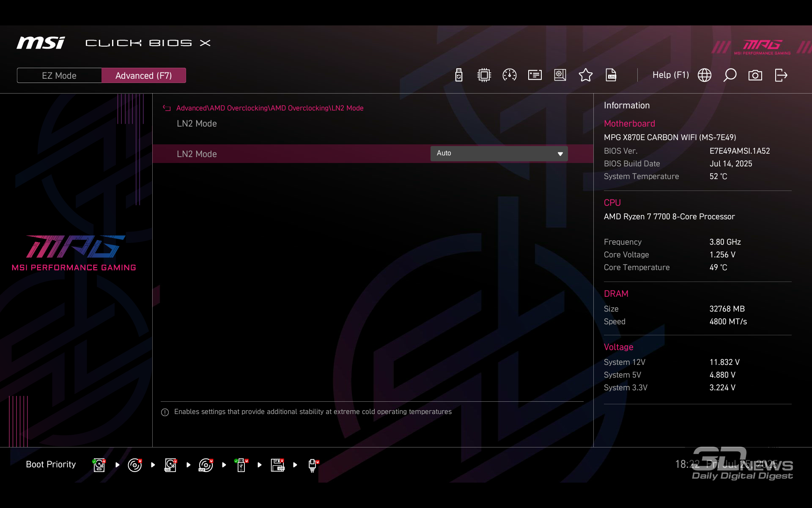
Task: Click 'AMD Ryzen 7 7700 8-Core Processor' text
Action: (x=669, y=217)
